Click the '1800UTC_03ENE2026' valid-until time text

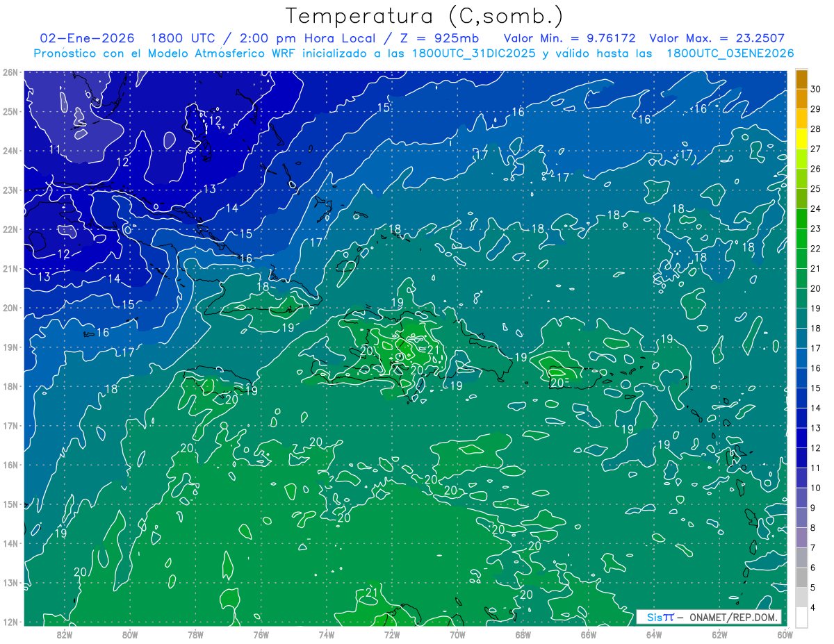coord(730,53)
